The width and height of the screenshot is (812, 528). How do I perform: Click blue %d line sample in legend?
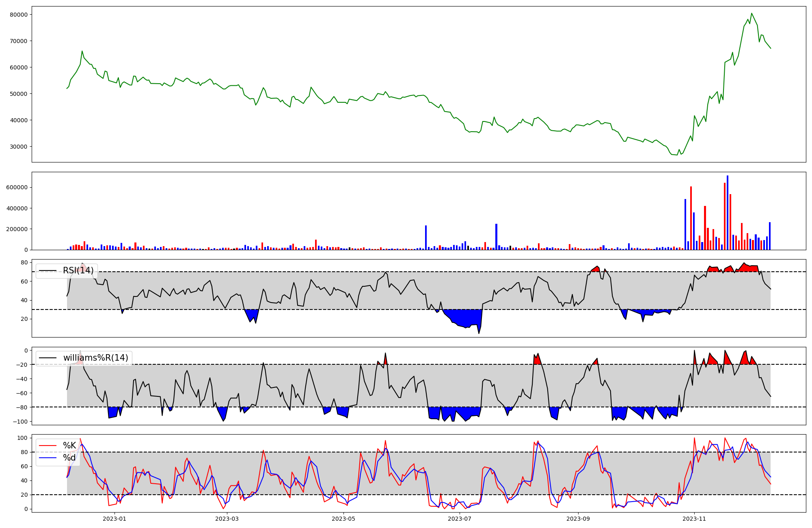coord(48,458)
